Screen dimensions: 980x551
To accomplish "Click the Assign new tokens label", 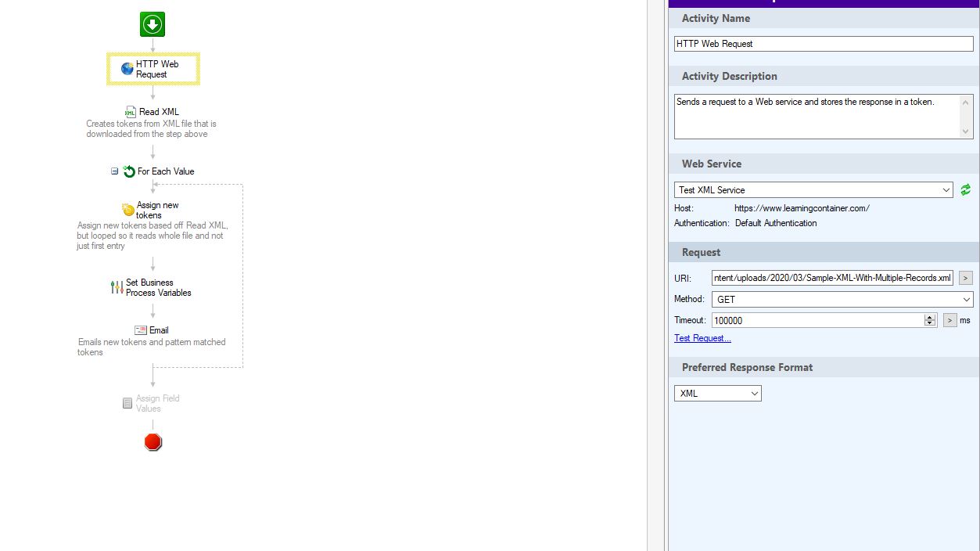I will coord(158,210).
